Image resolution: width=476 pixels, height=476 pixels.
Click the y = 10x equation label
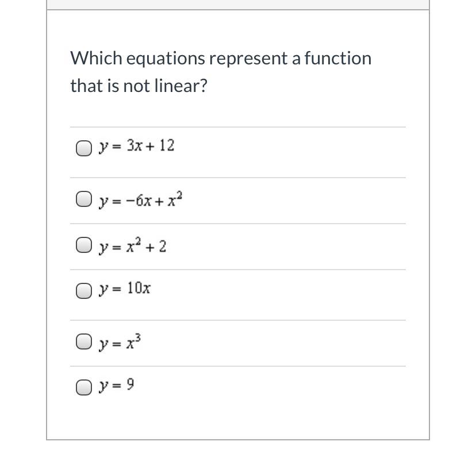[x=125, y=289]
